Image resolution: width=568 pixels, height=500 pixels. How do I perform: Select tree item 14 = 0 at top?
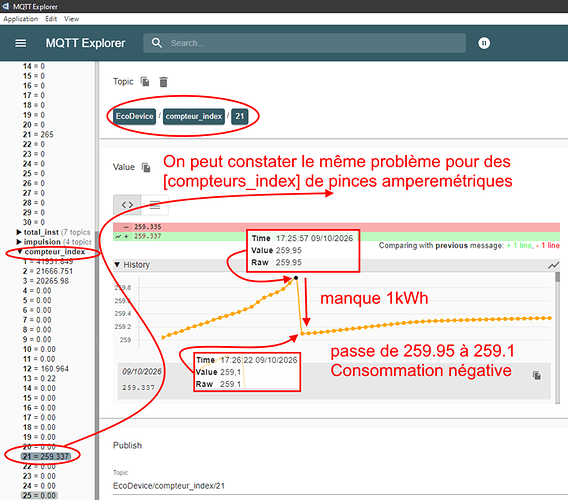[34, 66]
